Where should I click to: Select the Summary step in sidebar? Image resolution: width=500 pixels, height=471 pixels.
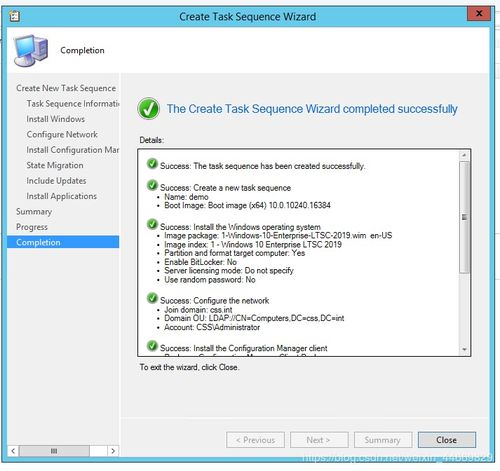click(x=34, y=212)
